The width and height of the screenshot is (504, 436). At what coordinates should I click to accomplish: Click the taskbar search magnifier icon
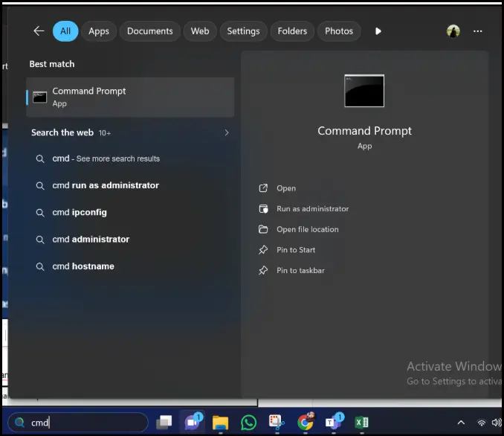click(19, 422)
